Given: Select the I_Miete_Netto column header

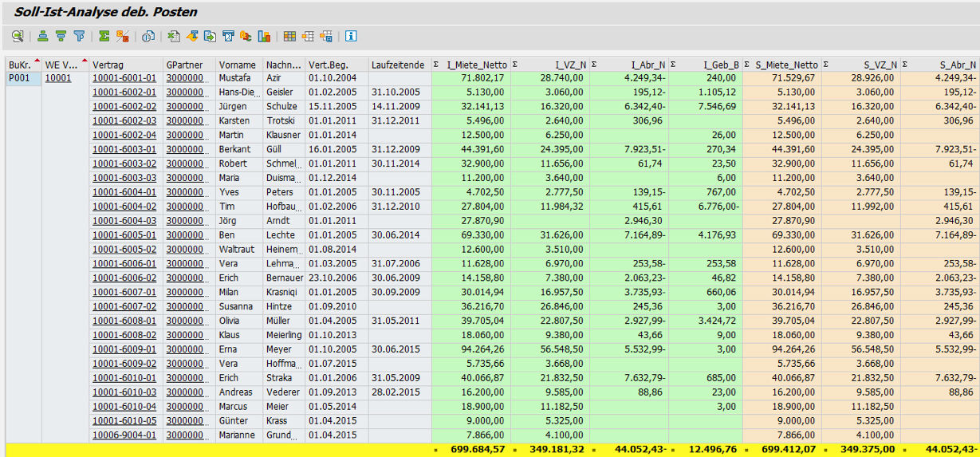Looking at the screenshot, I should [x=475, y=65].
